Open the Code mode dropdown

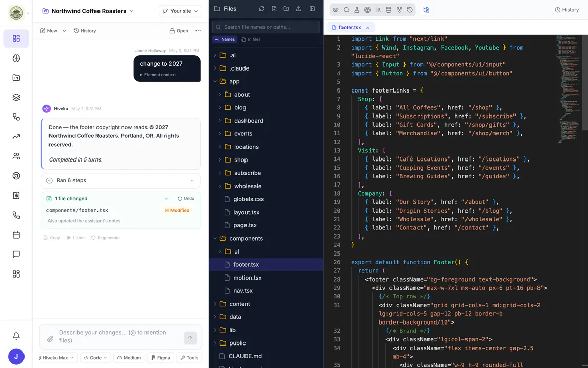[x=95, y=358]
